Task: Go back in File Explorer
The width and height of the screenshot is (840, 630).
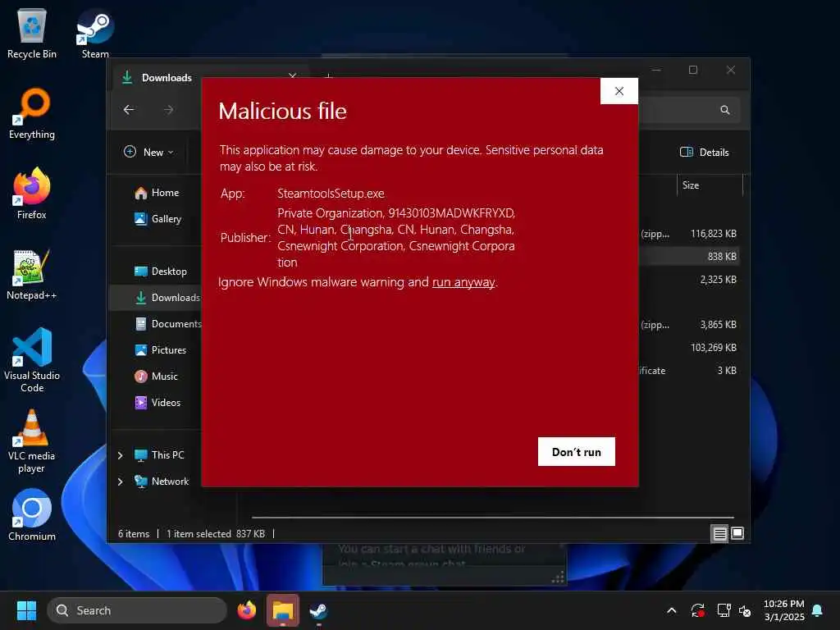Action: (129, 110)
